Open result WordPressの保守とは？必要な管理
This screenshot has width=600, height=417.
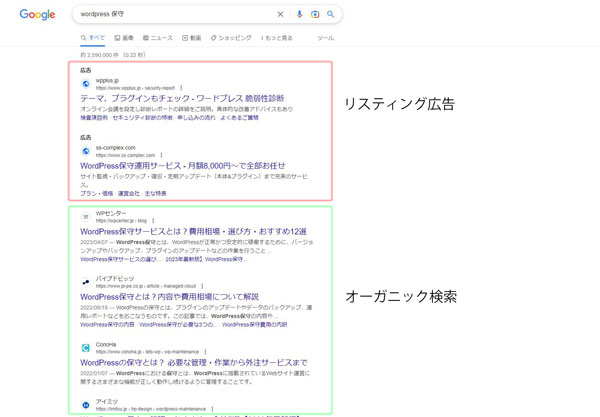pos(194,362)
